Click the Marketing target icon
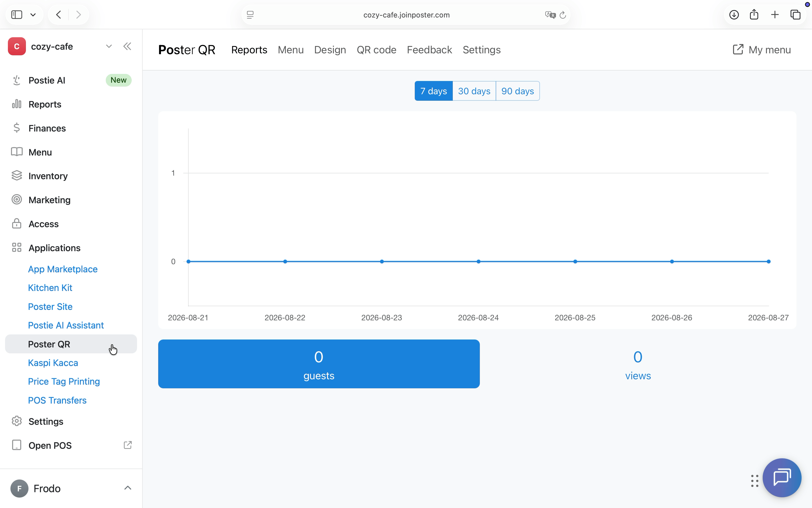Screen dimensions: 812x508 [17, 200]
